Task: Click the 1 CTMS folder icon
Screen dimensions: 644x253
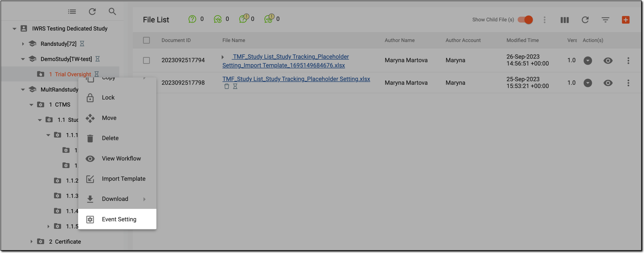Action: point(41,105)
